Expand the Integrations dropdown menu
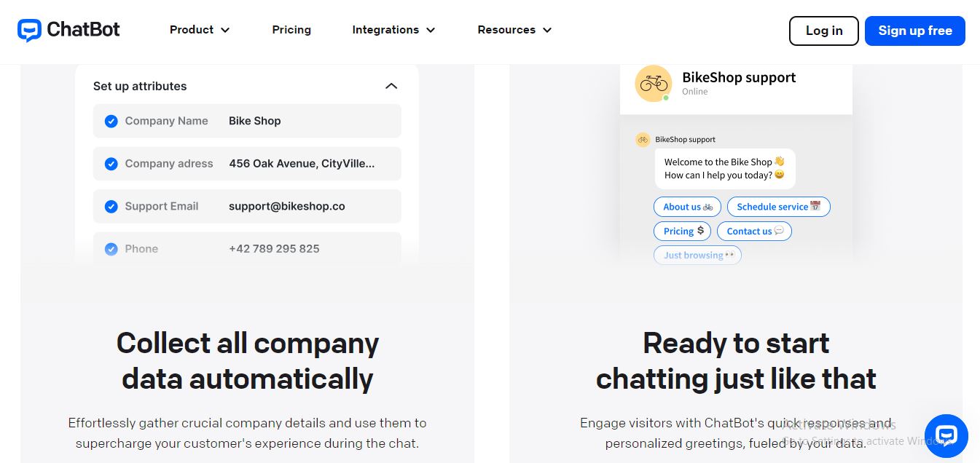Image resolution: width=980 pixels, height=463 pixels. pos(393,30)
